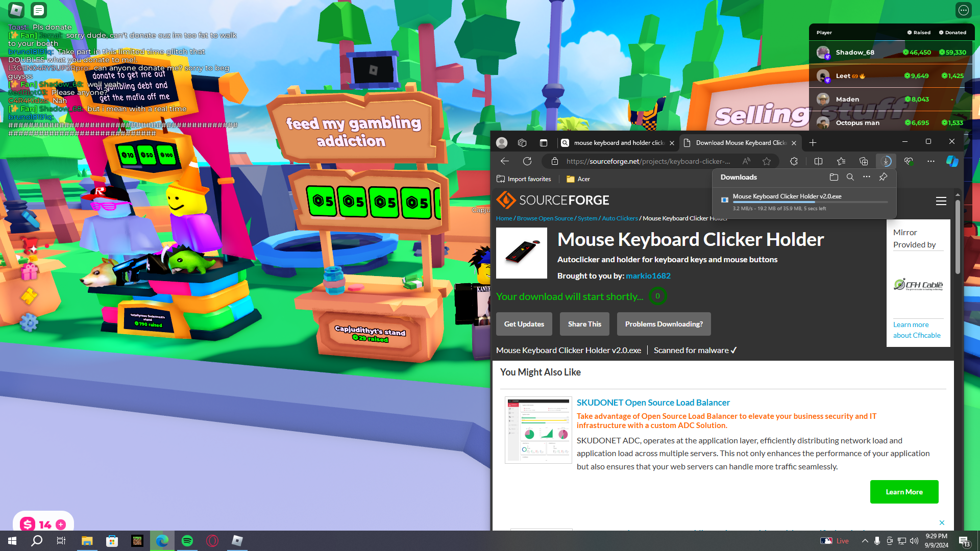Open Copilot sidebar icon in Edge

952,161
